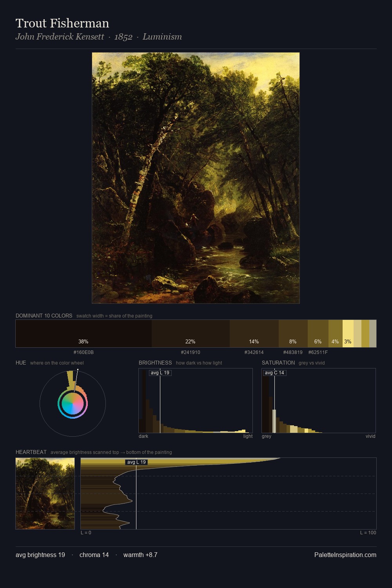
Task: Click the footer "chroma 14" stat
Action: (x=94, y=555)
